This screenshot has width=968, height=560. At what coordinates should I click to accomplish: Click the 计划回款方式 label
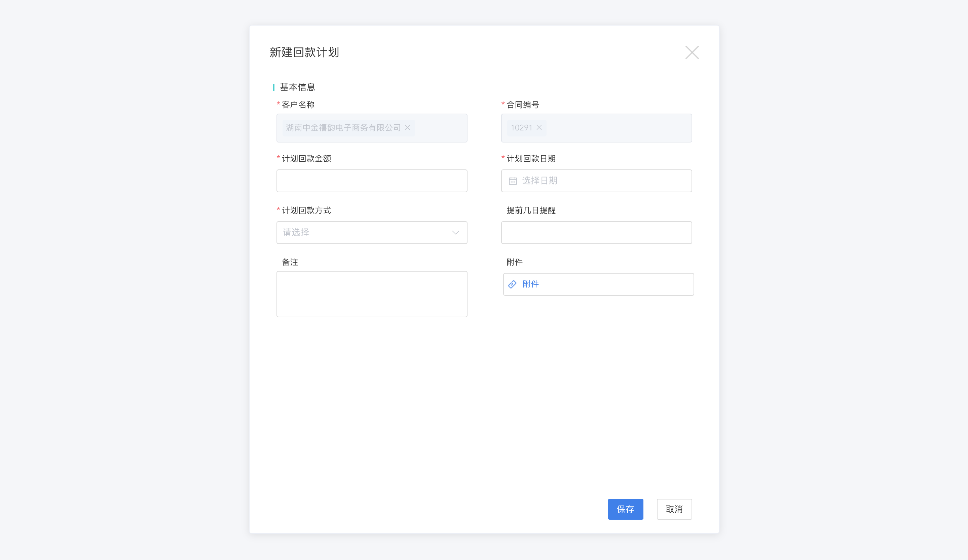pos(306,210)
